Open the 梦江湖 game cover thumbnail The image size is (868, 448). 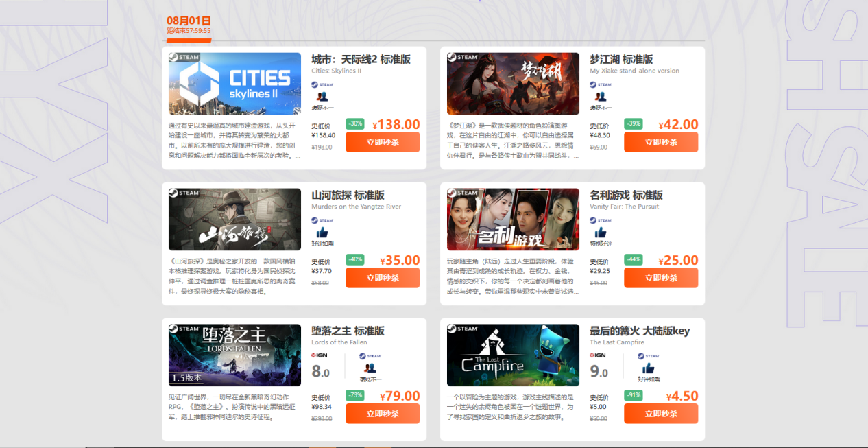tap(513, 84)
